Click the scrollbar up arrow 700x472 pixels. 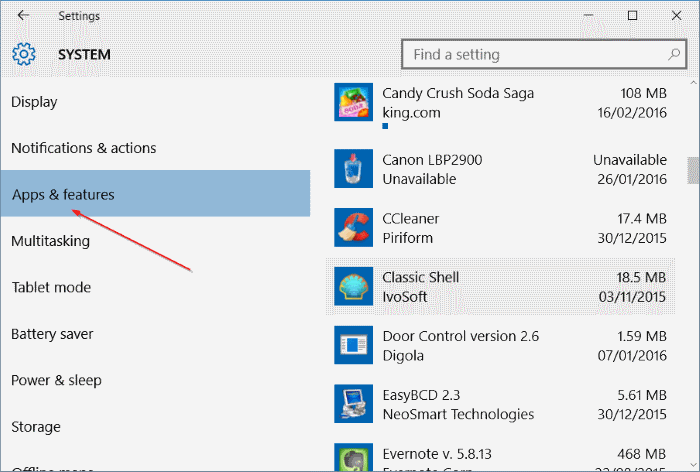coord(693,83)
